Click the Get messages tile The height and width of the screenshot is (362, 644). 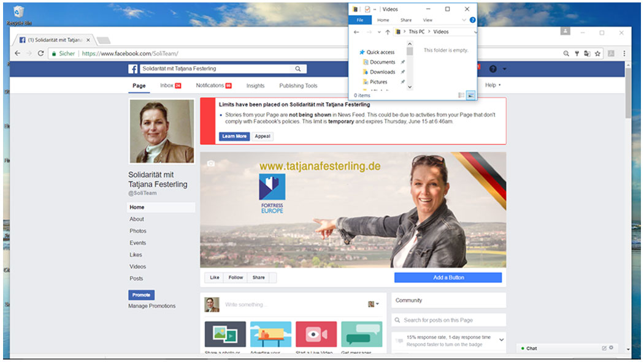(x=362, y=334)
